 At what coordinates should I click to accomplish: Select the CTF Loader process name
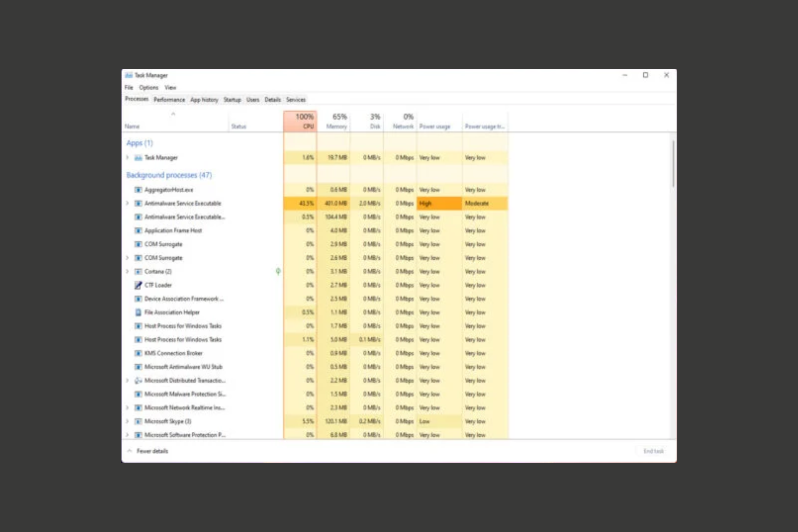tap(158, 285)
